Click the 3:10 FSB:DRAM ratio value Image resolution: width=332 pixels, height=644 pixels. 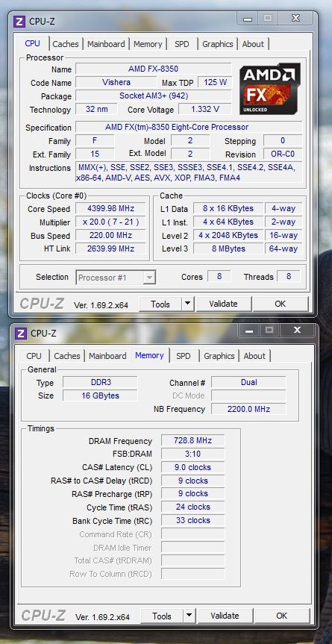click(x=193, y=454)
